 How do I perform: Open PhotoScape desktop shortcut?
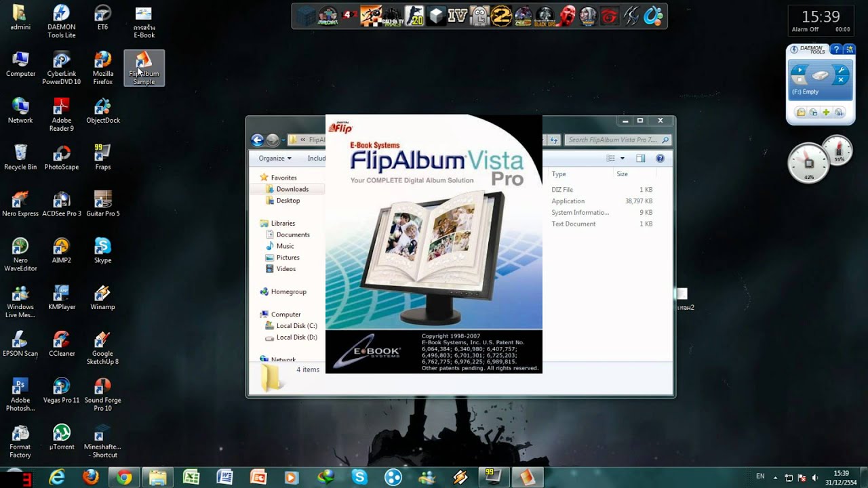click(62, 157)
